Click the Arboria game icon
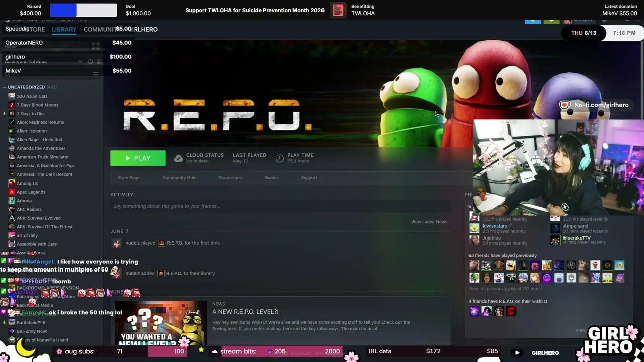The image size is (644, 362). point(12,201)
